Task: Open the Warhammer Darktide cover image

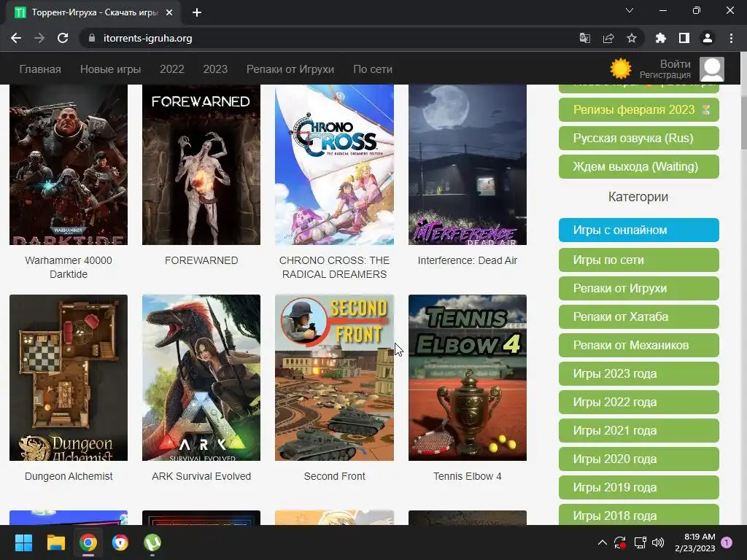Action: (x=69, y=165)
